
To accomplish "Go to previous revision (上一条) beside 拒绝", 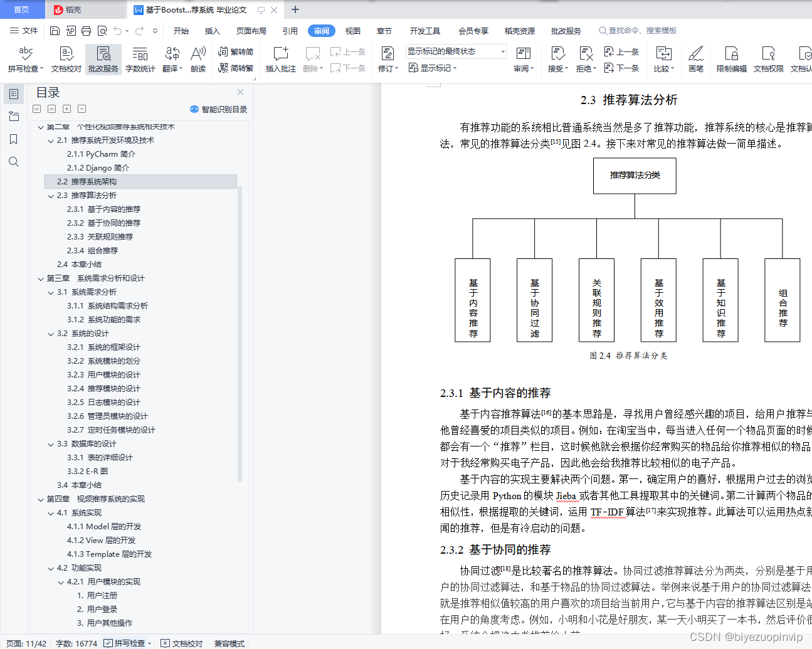I will point(621,52).
